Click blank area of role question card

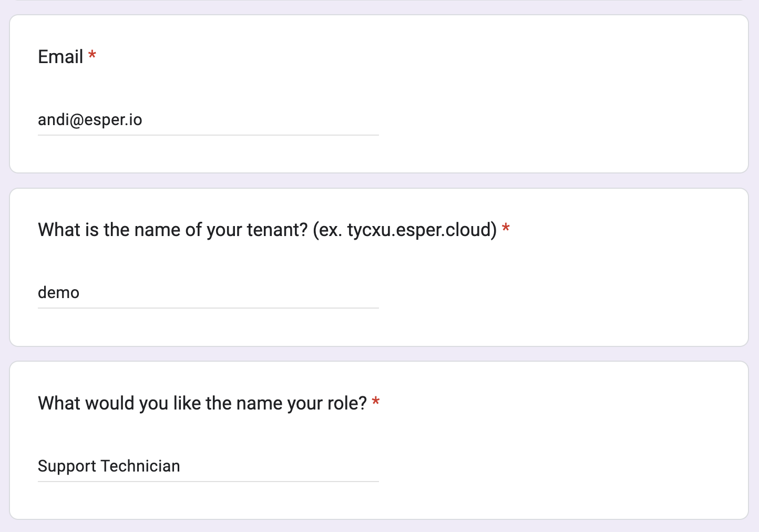pos(562,463)
